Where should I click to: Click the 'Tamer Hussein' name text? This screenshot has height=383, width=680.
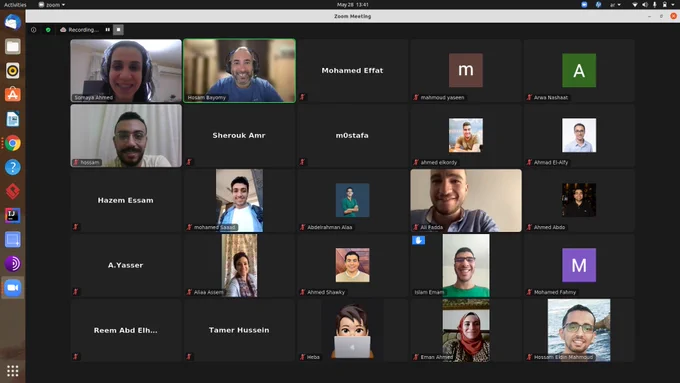click(239, 330)
